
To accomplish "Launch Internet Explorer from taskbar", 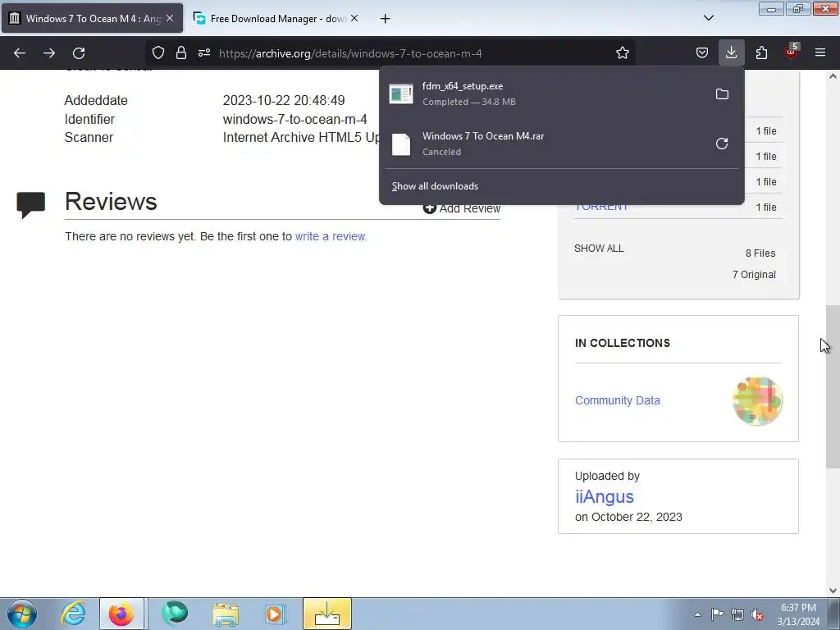I will click(x=73, y=614).
